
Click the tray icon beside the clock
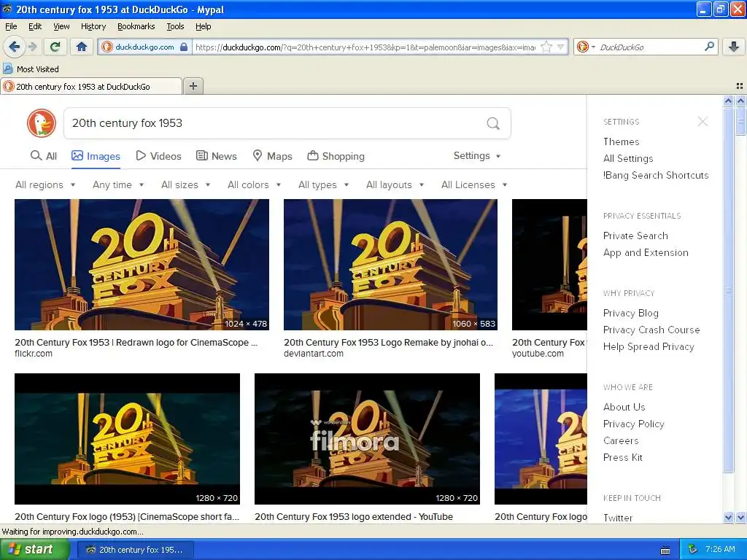click(x=693, y=549)
